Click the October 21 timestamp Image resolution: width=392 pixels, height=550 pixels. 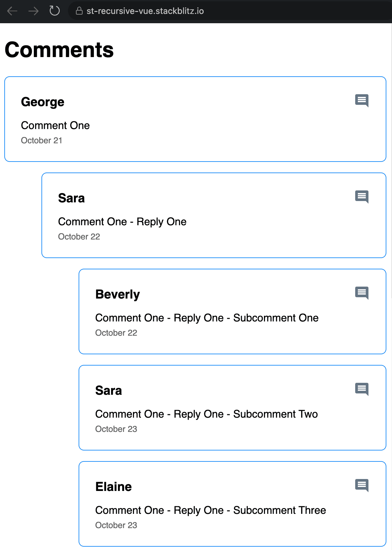pos(41,140)
